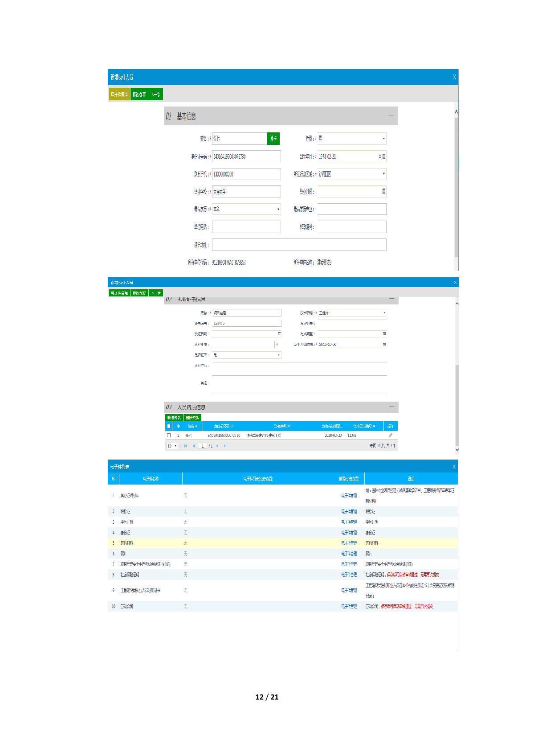Open the page size dropdown showing 10
Screen dimensions: 534x756
pyautogui.click(x=172, y=446)
